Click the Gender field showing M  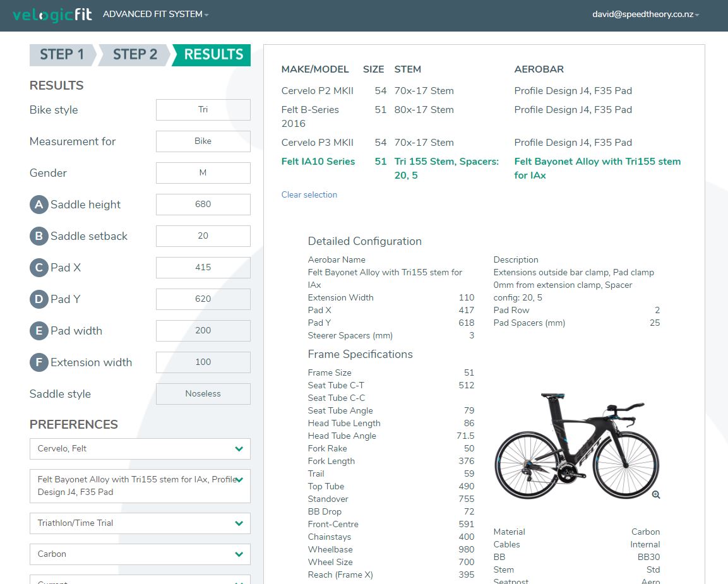tap(203, 173)
